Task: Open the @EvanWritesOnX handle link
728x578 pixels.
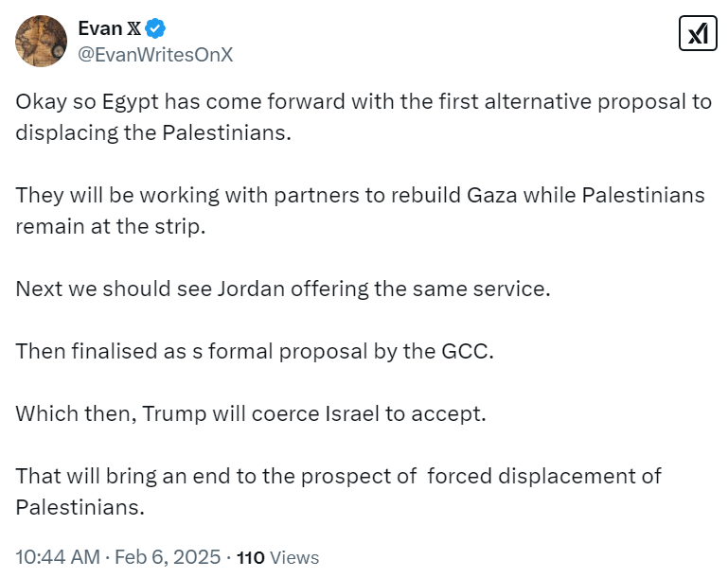Action: click(x=154, y=55)
